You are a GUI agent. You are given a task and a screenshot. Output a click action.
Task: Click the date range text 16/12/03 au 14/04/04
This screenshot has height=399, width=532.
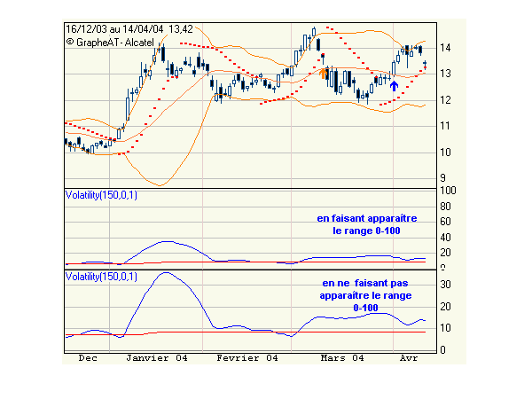coord(114,29)
